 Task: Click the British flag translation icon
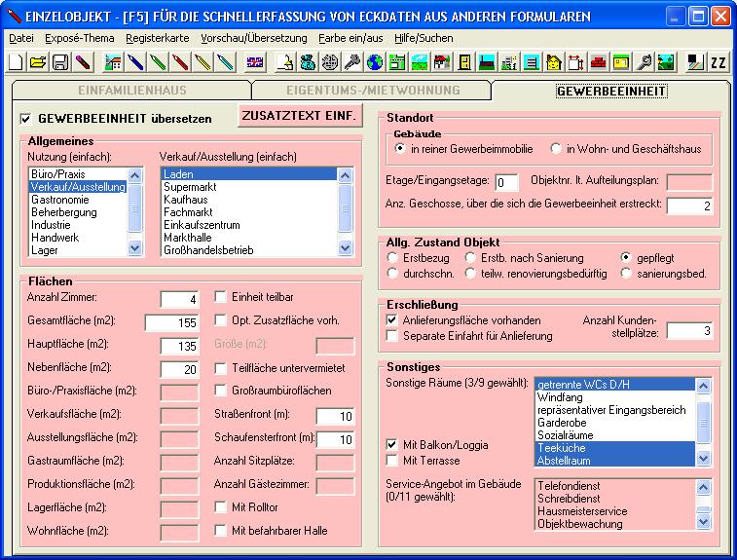click(x=254, y=62)
